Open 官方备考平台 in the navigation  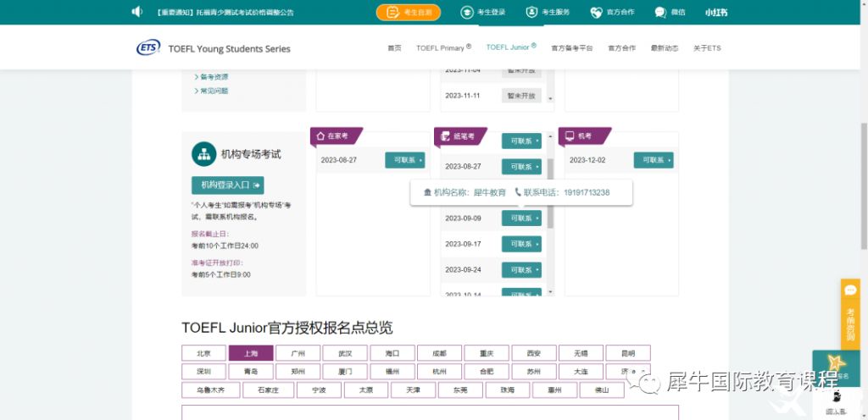point(572,48)
